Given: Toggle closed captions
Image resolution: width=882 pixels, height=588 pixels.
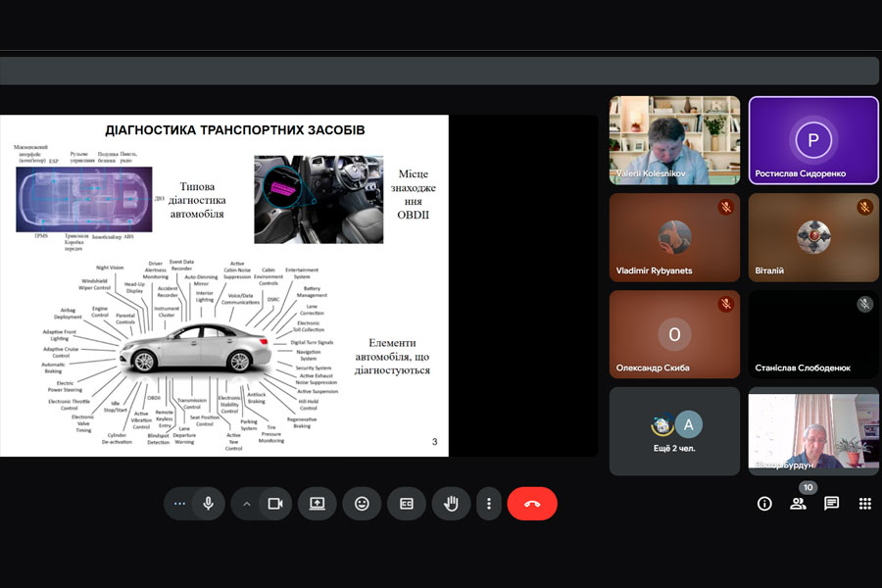Looking at the screenshot, I should coord(406,504).
